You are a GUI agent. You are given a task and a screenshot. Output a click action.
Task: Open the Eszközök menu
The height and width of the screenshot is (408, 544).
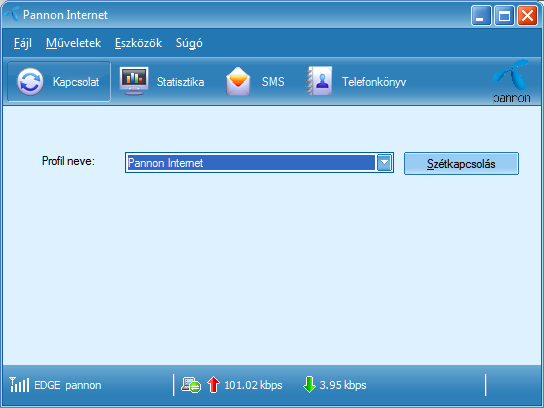(x=138, y=43)
